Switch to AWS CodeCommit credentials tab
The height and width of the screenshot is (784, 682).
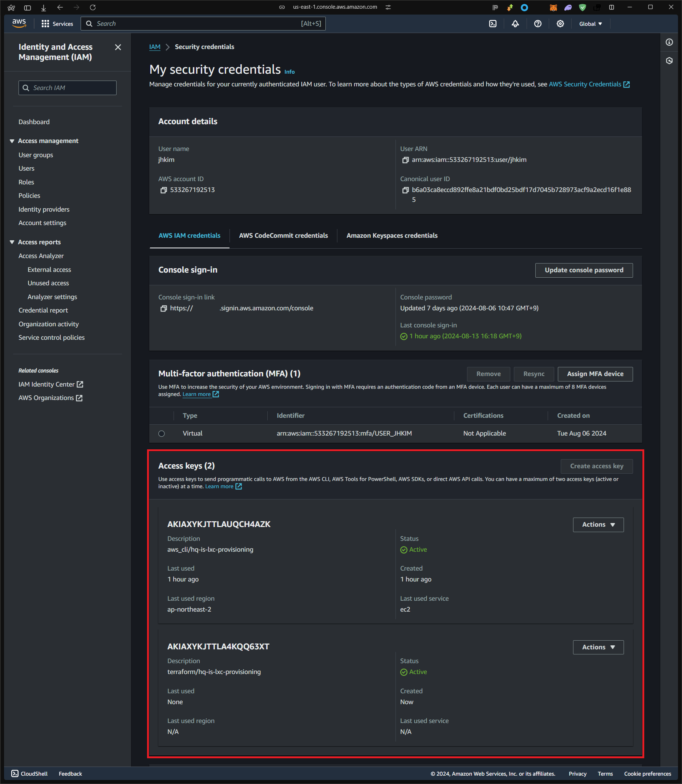pos(283,236)
